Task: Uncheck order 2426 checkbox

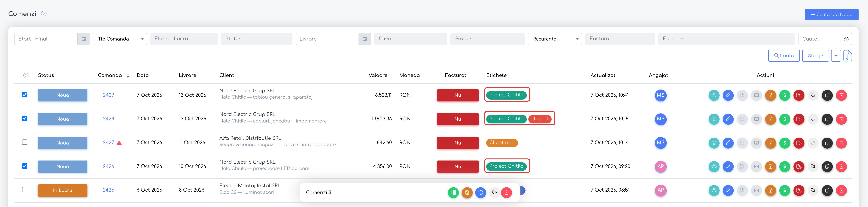Action: tap(25, 166)
